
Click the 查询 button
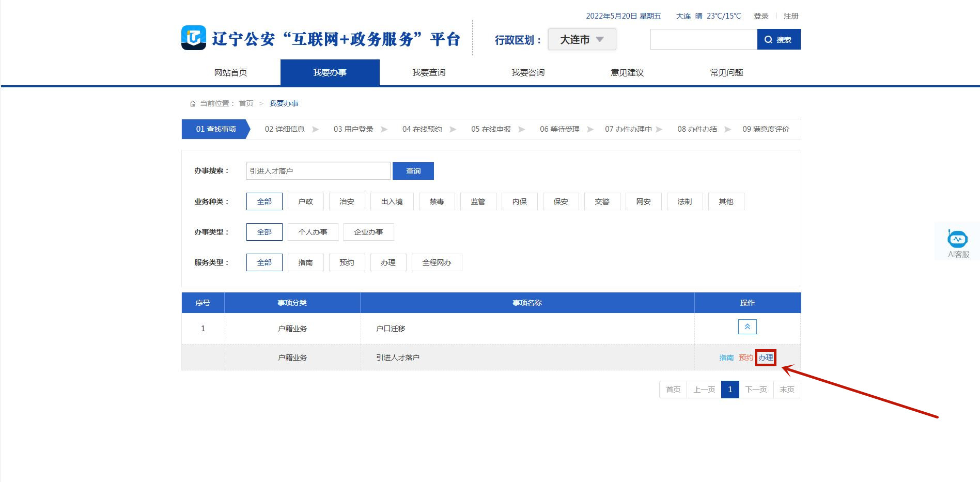[x=413, y=171]
